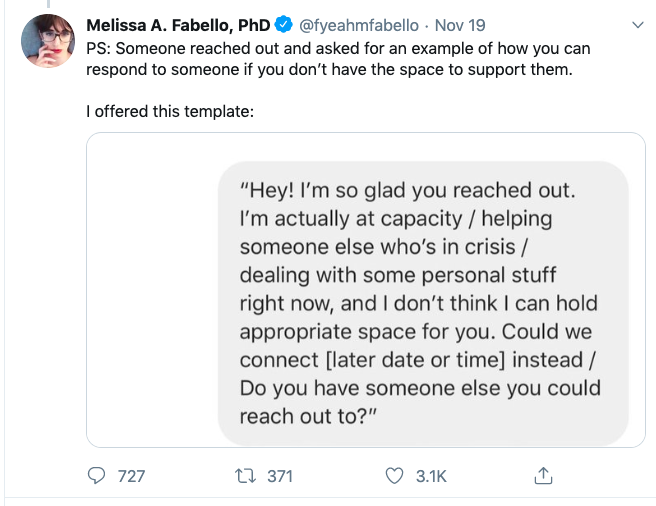Click blank white area of the attached image
The height and width of the screenshot is (506, 656).
[x=150, y=300]
